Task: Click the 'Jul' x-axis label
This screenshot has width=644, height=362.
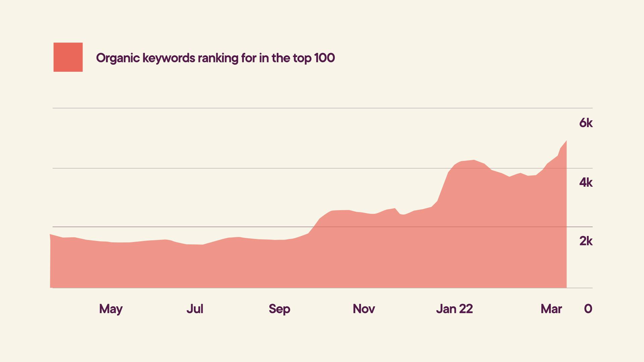Action: pyautogui.click(x=195, y=309)
